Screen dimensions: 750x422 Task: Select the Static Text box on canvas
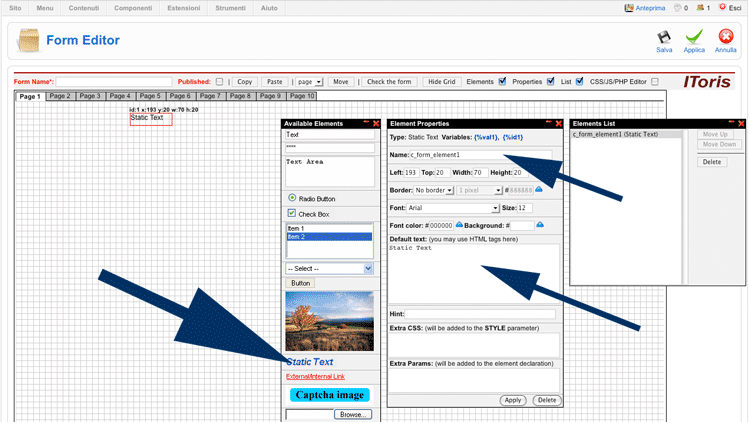[151, 119]
